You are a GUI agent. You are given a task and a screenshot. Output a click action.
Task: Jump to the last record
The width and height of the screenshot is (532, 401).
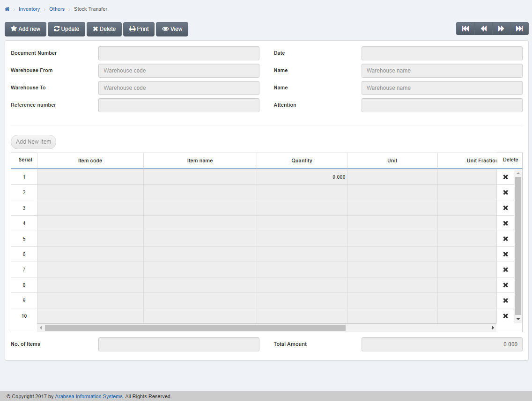[x=519, y=29]
